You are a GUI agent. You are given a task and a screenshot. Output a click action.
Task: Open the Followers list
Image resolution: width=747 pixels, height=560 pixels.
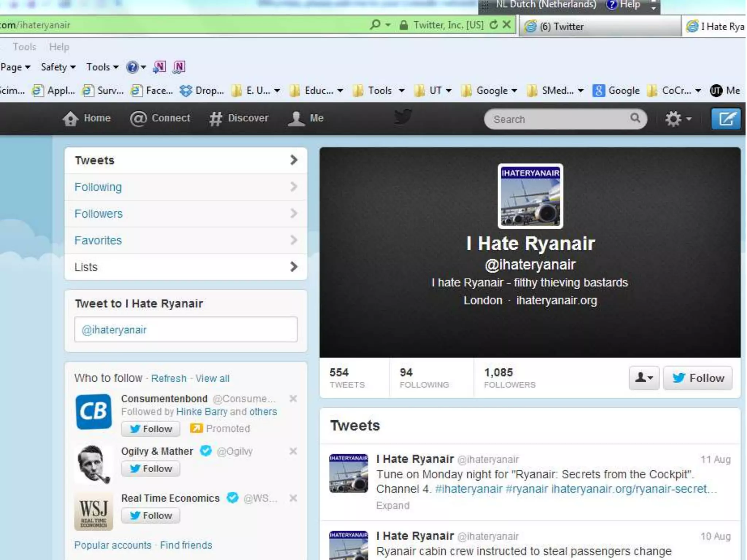pos(98,214)
